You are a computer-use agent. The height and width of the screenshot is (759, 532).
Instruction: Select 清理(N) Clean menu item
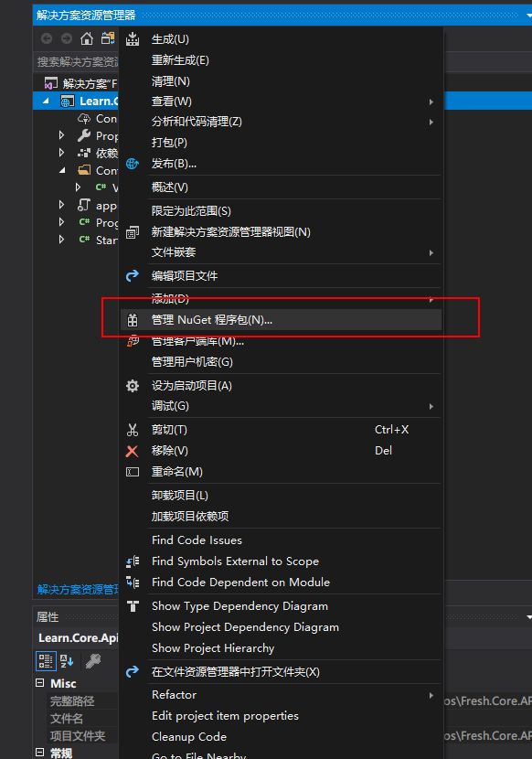pyautogui.click(x=281, y=80)
